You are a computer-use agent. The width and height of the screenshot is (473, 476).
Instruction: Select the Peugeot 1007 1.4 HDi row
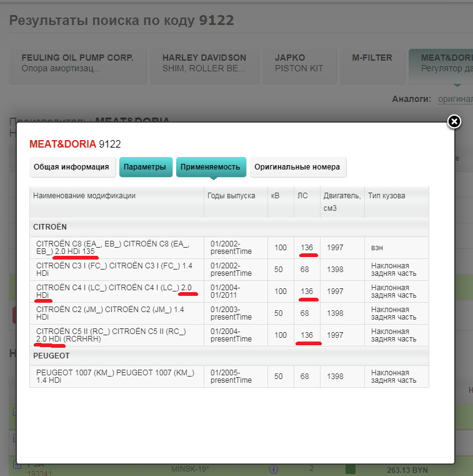[116, 376]
